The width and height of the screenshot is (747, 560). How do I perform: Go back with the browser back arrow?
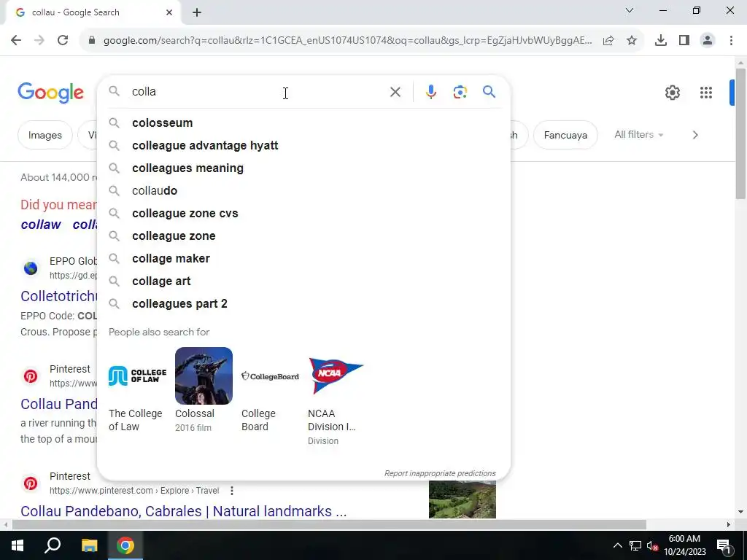pyautogui.click(x=16, y=41)
